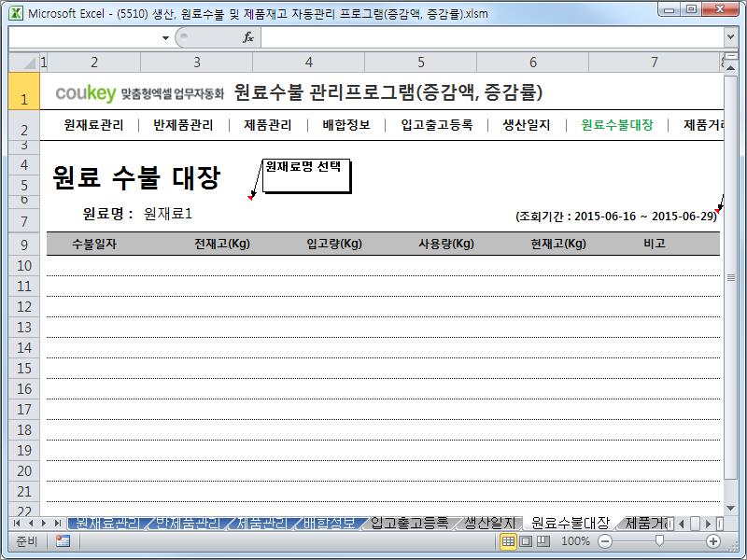
Task: Click the 현재고(Kg) column header
Action: [558, 244]
